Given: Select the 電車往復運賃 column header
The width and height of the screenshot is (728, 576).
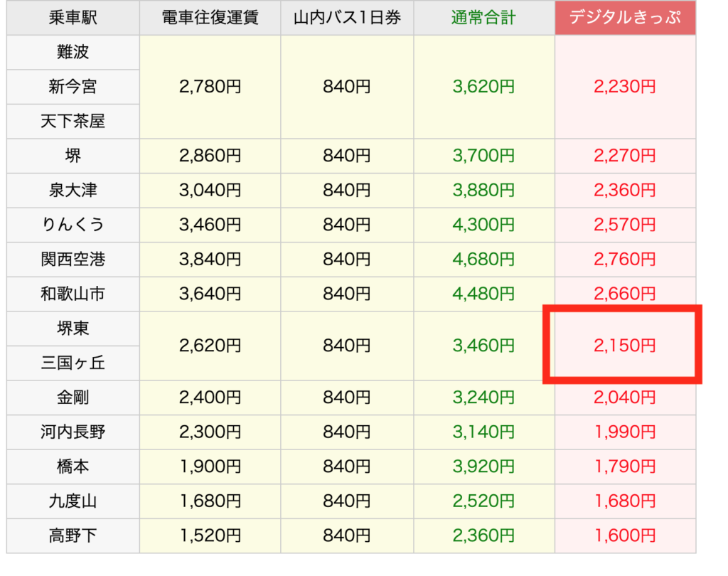Looking at the screenshot, I should (210, 18).
